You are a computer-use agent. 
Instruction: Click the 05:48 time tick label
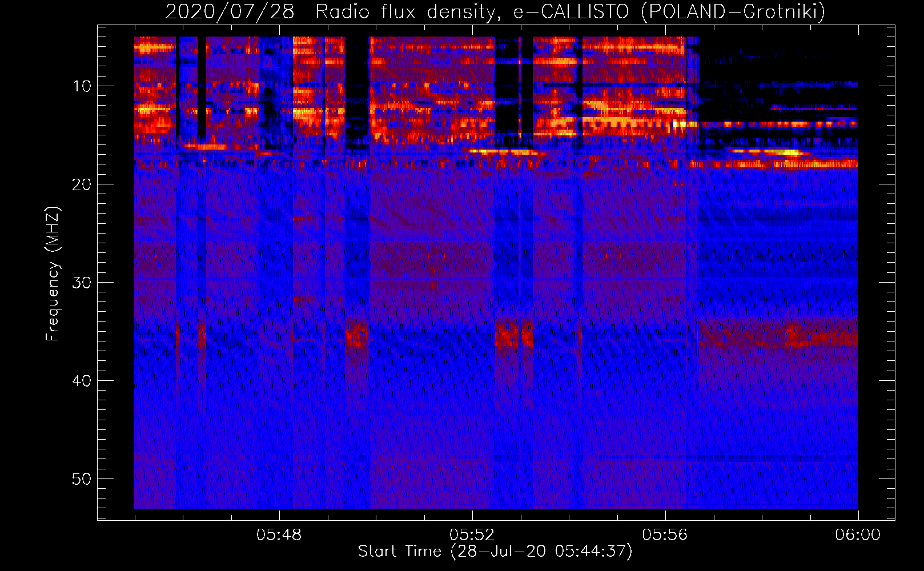click(279, 535)
